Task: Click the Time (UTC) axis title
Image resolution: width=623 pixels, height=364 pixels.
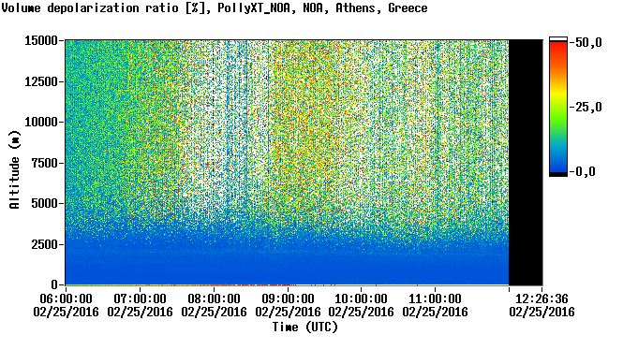Action: tap(305, 328)
